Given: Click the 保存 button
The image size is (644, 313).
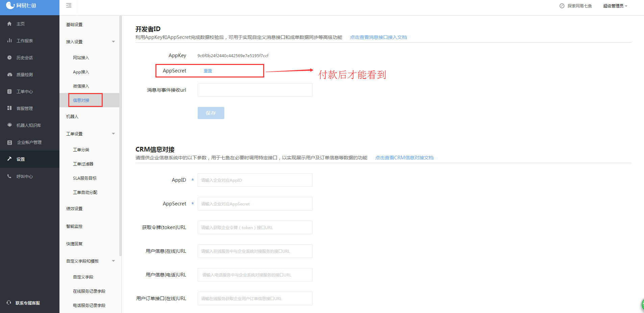Looking at the screenshot, I should coord(210,113).
